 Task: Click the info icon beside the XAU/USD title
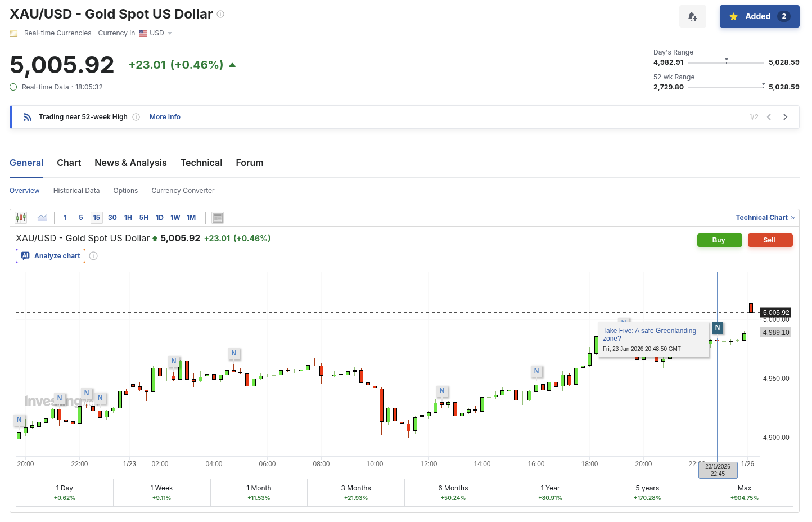click(x=220, y=14)
